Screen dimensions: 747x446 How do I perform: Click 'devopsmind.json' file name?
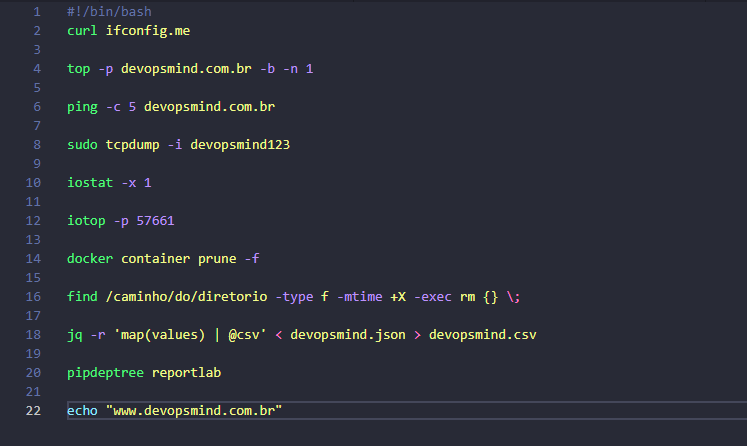click(348, 335)
